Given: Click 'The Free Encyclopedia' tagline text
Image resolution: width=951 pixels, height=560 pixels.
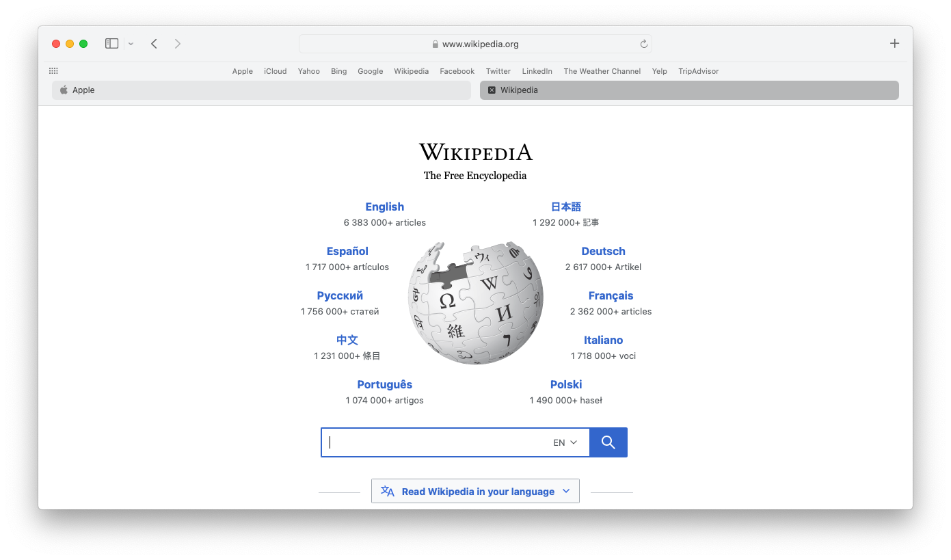Looking at the screenshot, I should (x=475, y=176).
